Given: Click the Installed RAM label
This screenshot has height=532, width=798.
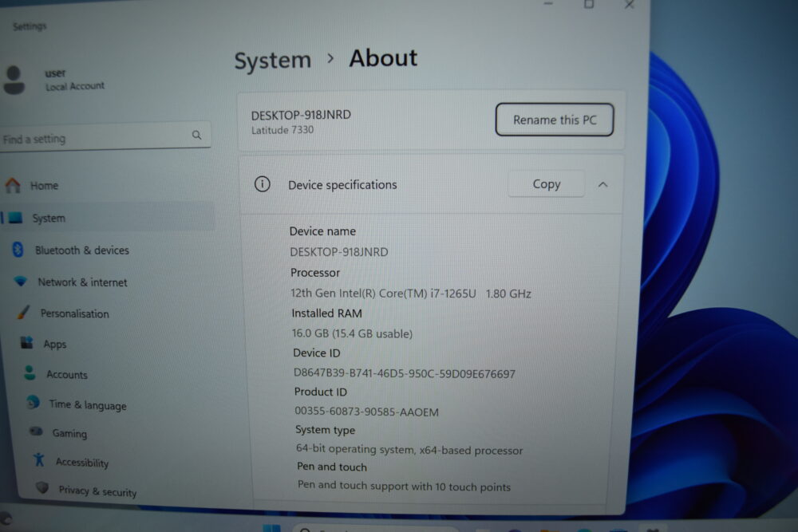Looking at the screenshot, I should click(326, 313).
